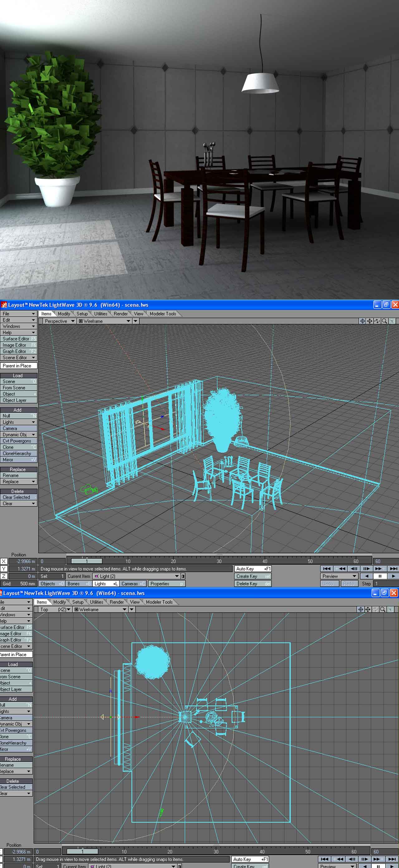
Task: Open the Perspective view type dropdown
Action: point(59,321)
